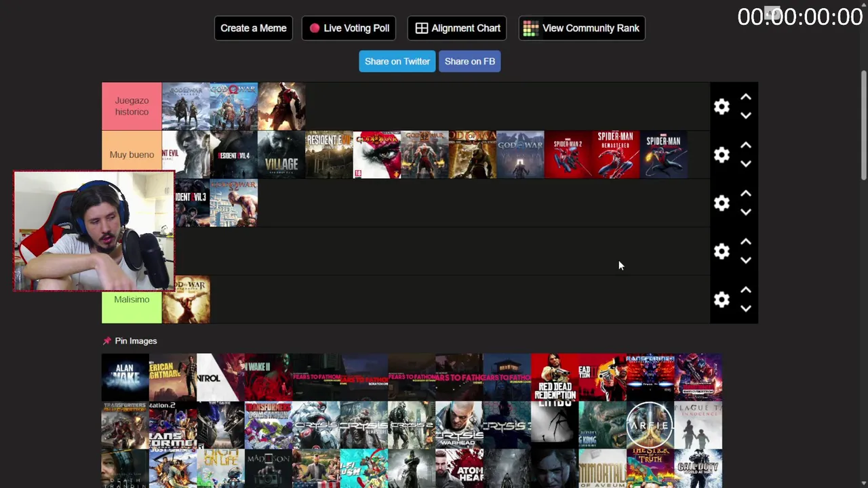Image resolution: width=868 pixels, height=488 pixels.
Task: Select the Death Stranding cover
Action: (x=125, y=469)
